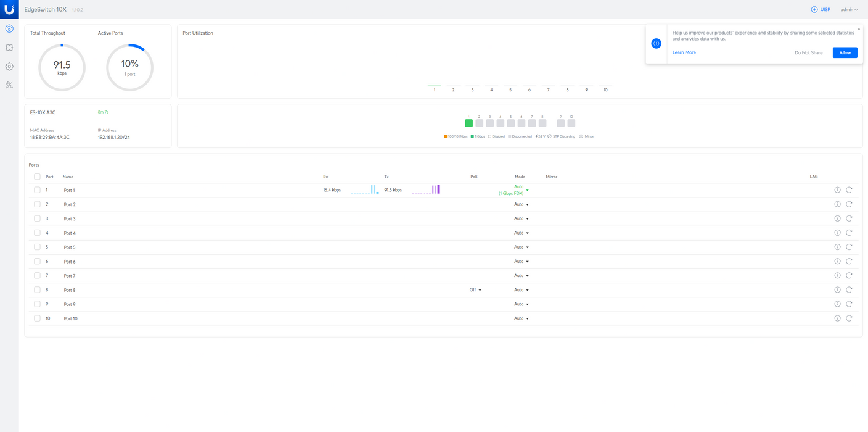
Task: Open the Learn More link
Action: click(684, 53)
